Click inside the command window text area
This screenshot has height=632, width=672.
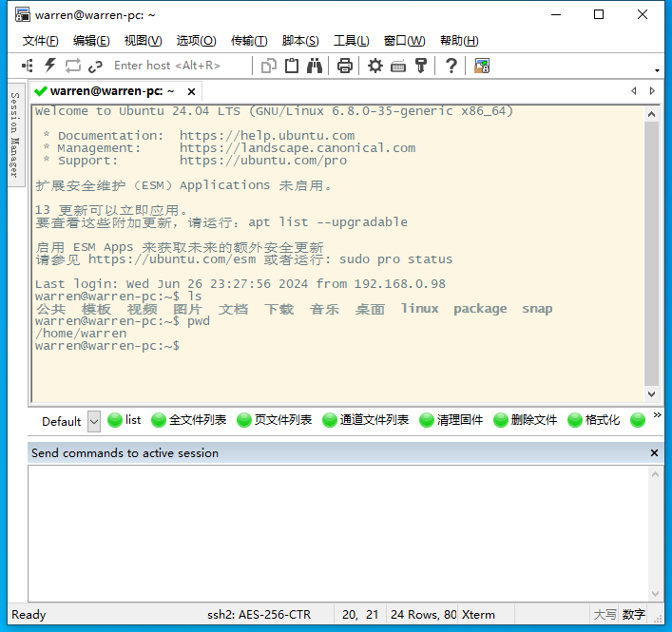pyautogui.click(x=338, y=533)
